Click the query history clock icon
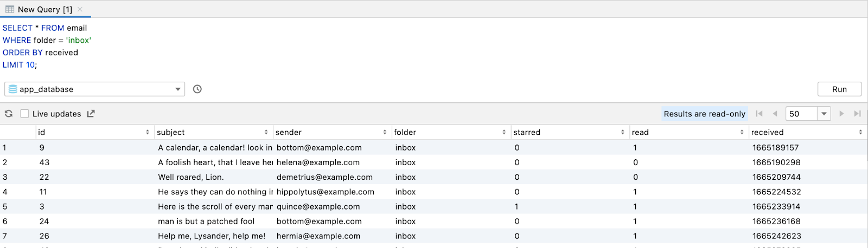Screen dimensions: 868x248 coord(197,89)
